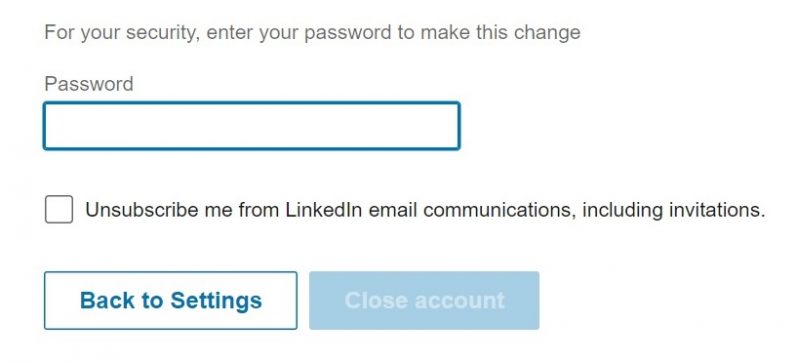Select the 'Close account' label on disabled button
This screenshot has width=796, height=363.
point(424,301)
